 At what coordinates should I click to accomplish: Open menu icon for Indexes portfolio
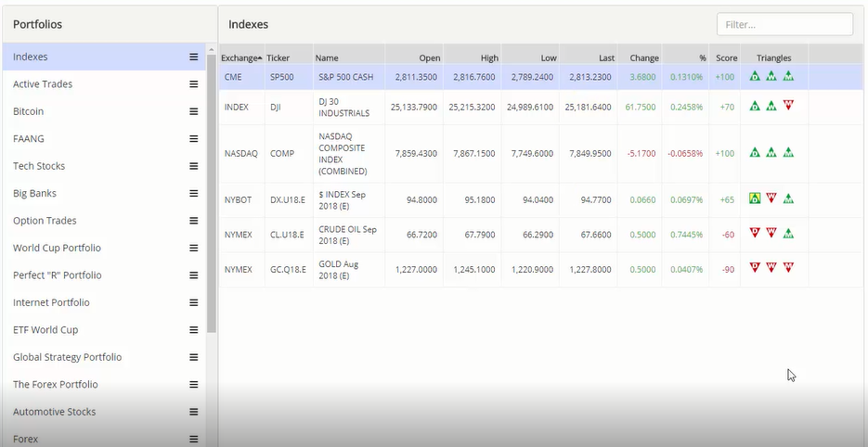(194, 57)
